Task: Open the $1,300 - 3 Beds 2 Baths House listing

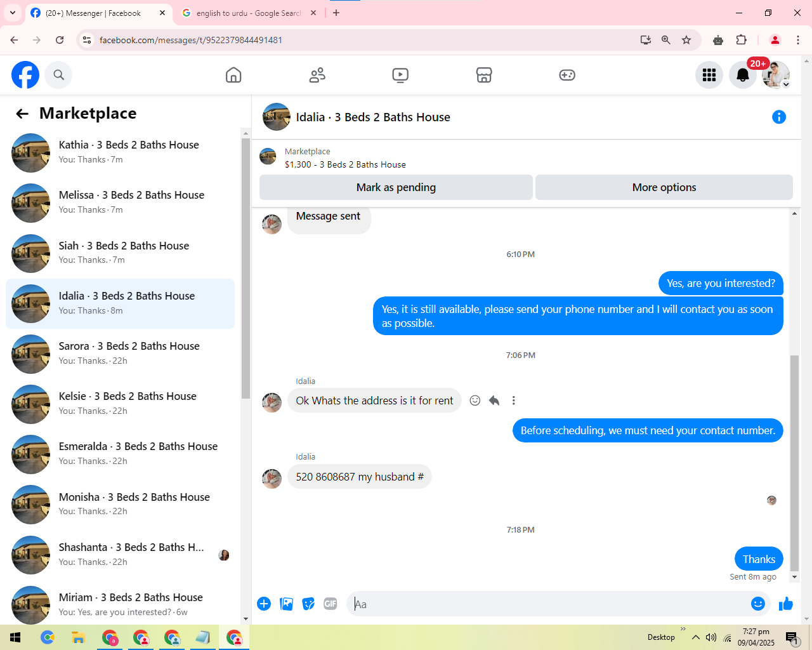Action: point(345,164)
